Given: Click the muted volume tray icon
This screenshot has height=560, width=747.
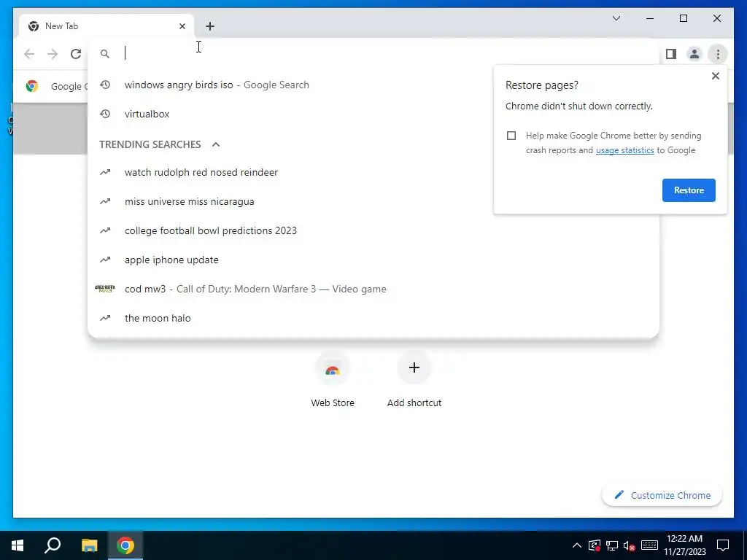Looking at the screenshot, I should [630, 545].
